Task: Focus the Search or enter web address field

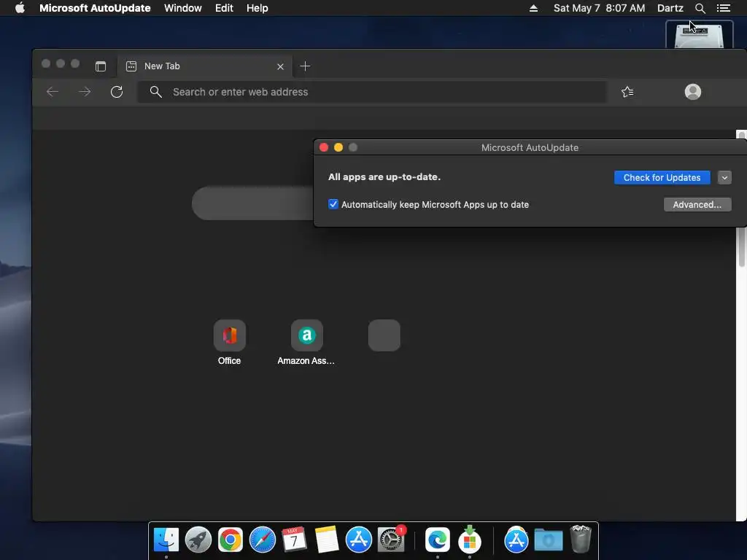Action: 373,92
